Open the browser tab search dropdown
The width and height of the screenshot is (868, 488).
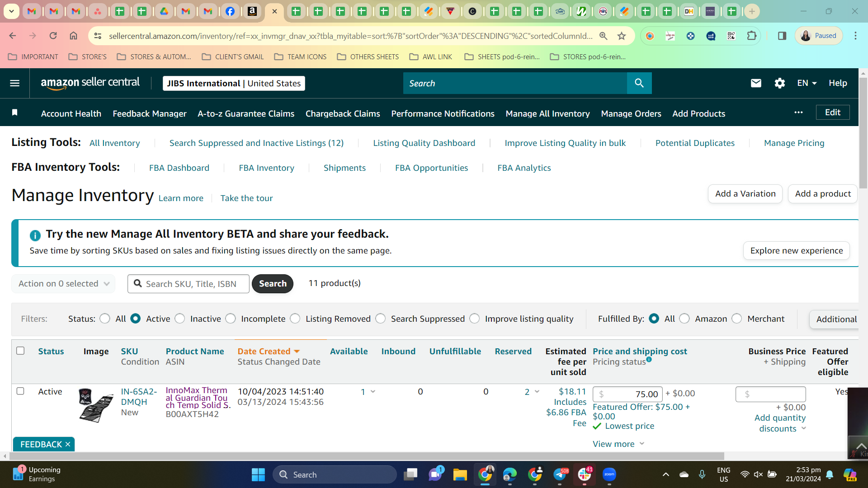[x=11, y=11]
